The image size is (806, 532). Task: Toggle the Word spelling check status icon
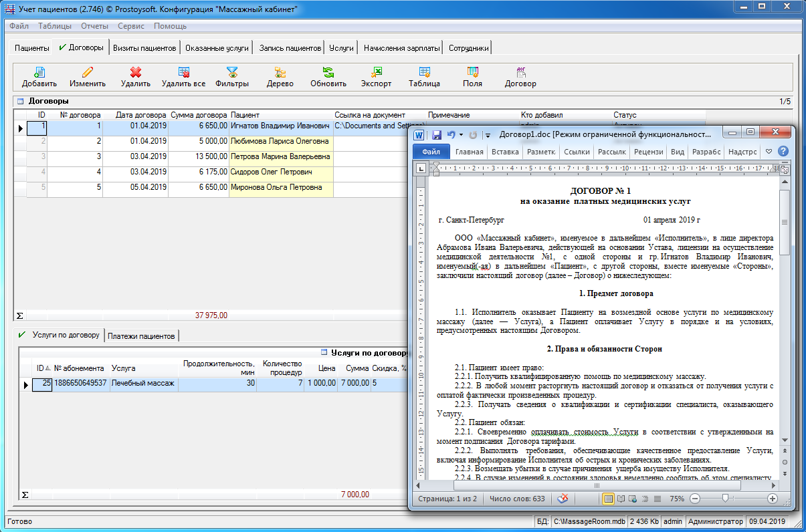point(564,499)
